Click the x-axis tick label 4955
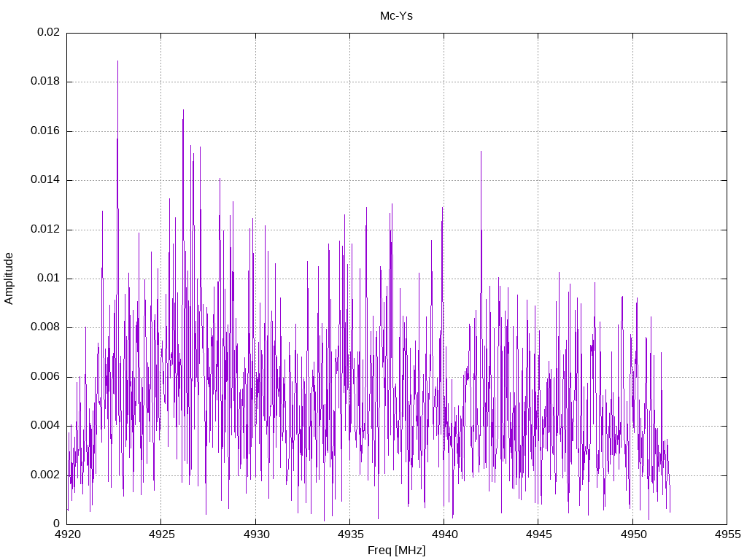Screen dimensions: 747x560 727,534
